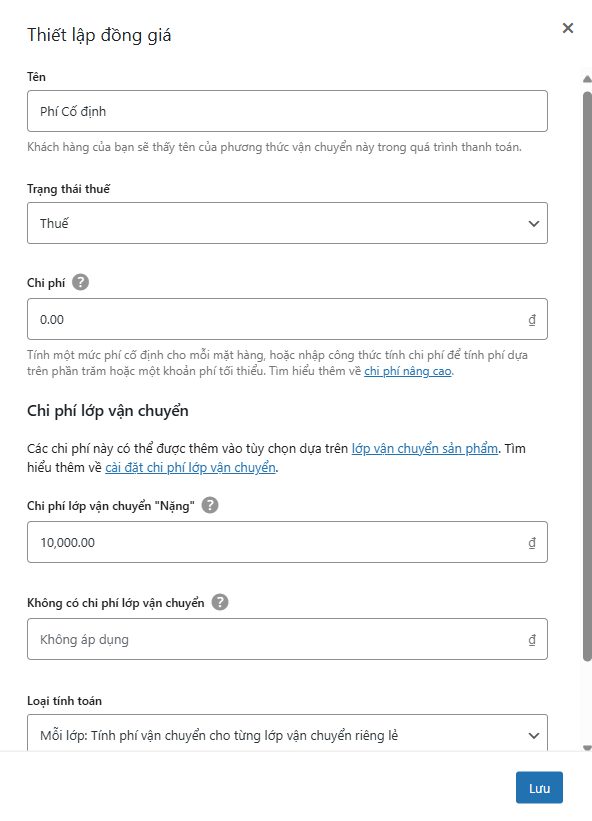The height and width of the screenshot is (821, 592).
Task: Click the "Nặng" cost field showing 10,000.00
Action: (x=287, y=542)
